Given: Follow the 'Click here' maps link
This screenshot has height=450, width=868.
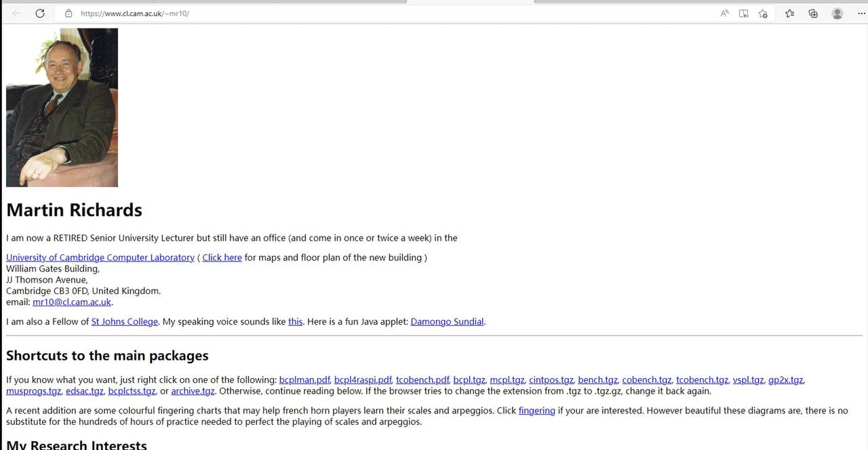Looking at the screenshot, I should pyautogui.click(x=222, y=258).
